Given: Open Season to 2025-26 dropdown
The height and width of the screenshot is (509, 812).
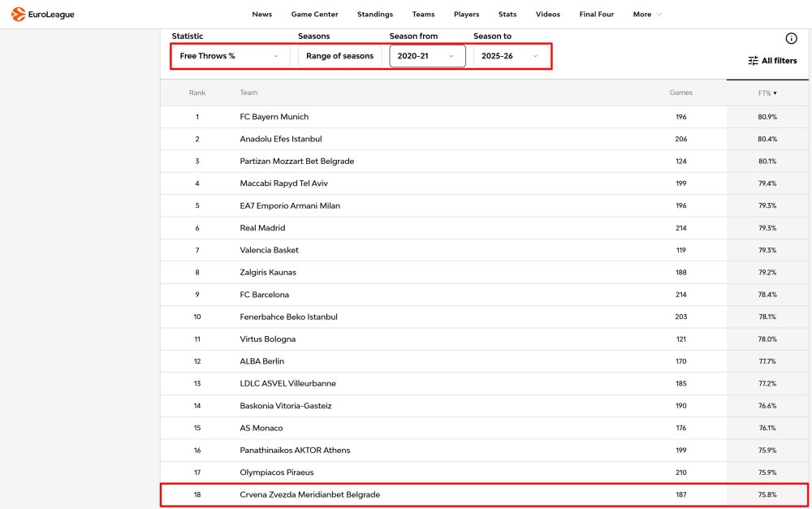Looking at the screenshot, I should (511, 56).
